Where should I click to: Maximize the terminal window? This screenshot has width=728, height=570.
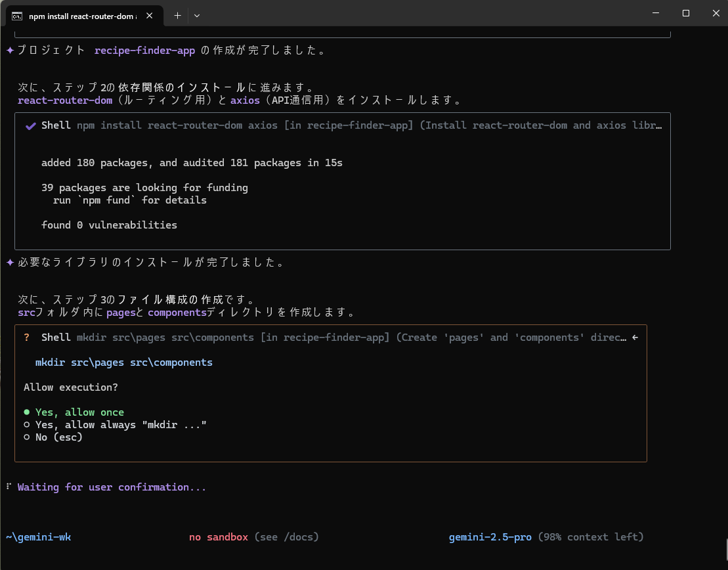click(685, 13)
